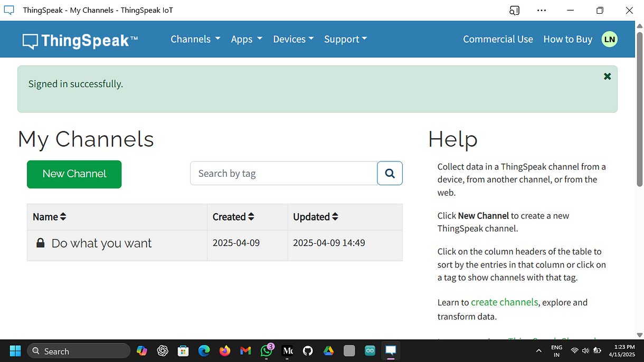The image size is (644, 362).
Task: Expand the Support dropdown menu
Action: click(x=345, y=39)
